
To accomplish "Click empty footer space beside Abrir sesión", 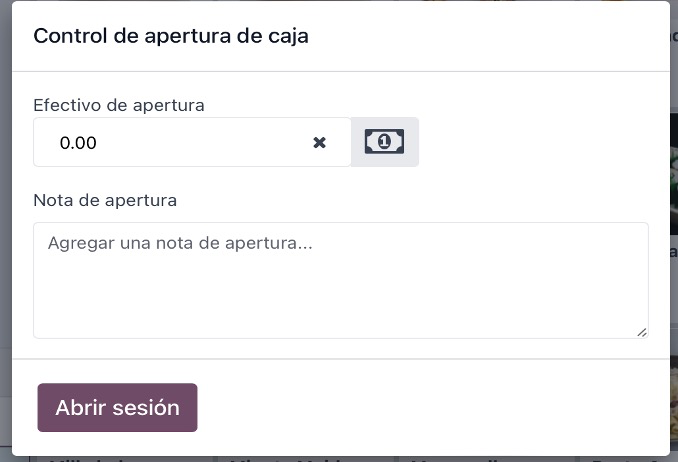I will (x=432, y=407).
